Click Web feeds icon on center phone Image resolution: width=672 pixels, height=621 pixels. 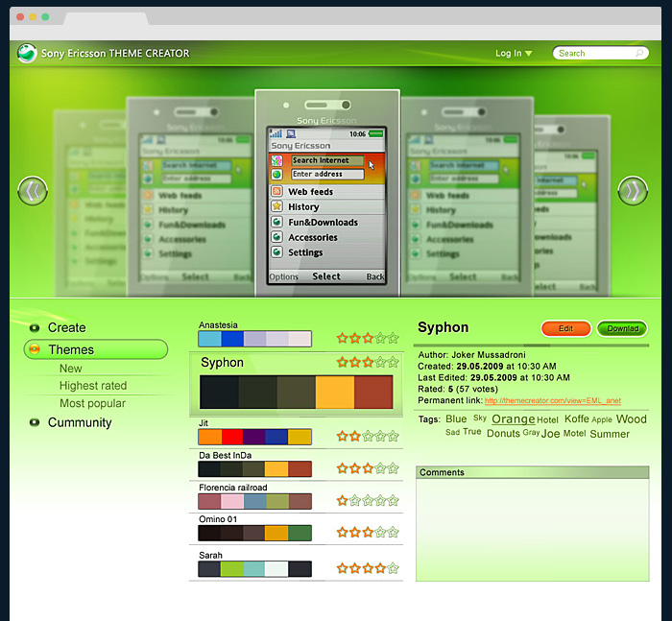click(276, 192)
